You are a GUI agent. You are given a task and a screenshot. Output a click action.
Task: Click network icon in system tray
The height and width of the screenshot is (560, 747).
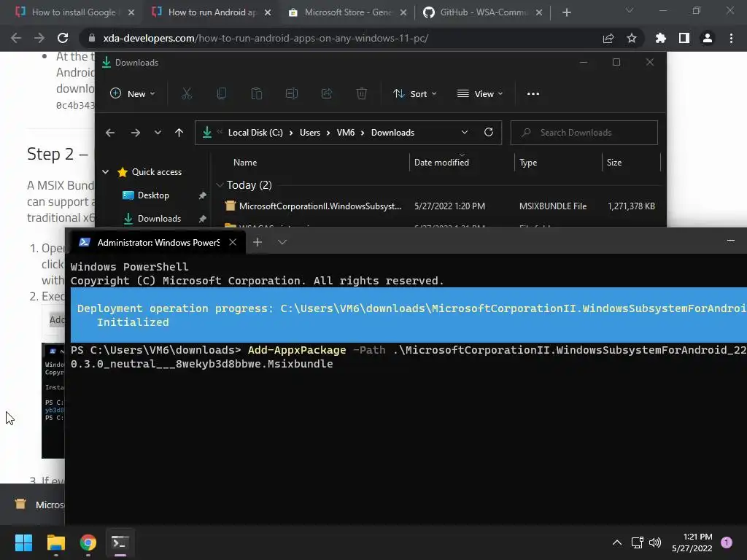637,542
